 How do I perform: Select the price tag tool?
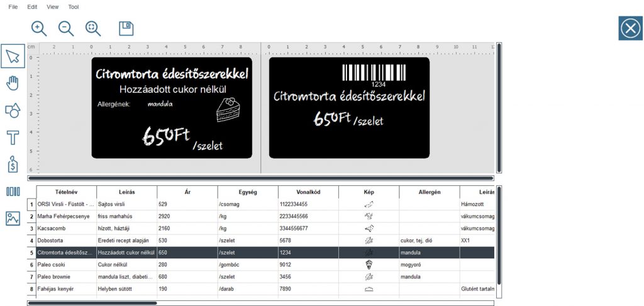click(13, 164)
